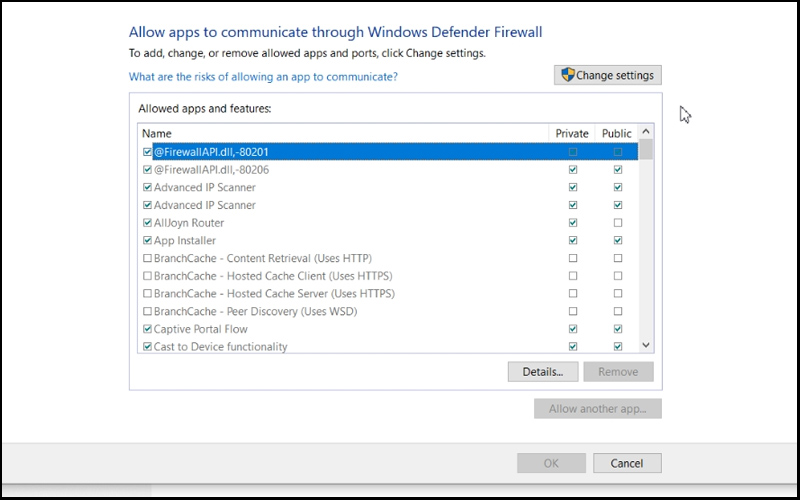Click the OK button

click(551, 463)
